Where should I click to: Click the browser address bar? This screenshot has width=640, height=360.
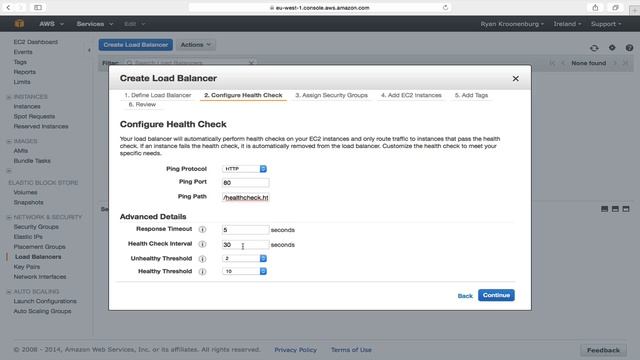[x=320, y=7]
